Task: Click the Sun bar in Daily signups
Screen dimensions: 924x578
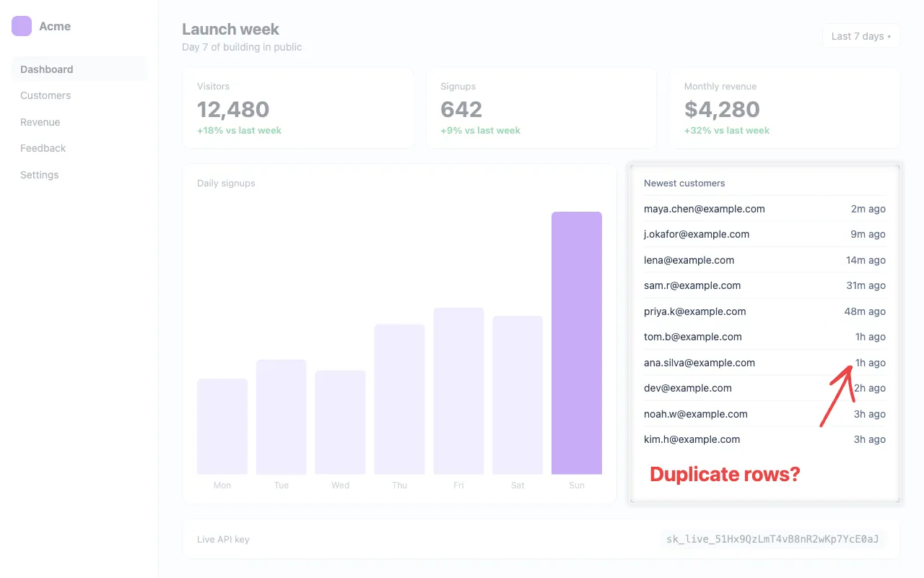Action: click(x=577, y=343)
